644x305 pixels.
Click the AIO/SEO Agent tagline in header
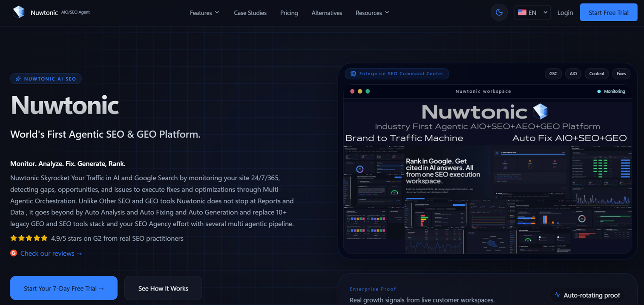point(75,12)
